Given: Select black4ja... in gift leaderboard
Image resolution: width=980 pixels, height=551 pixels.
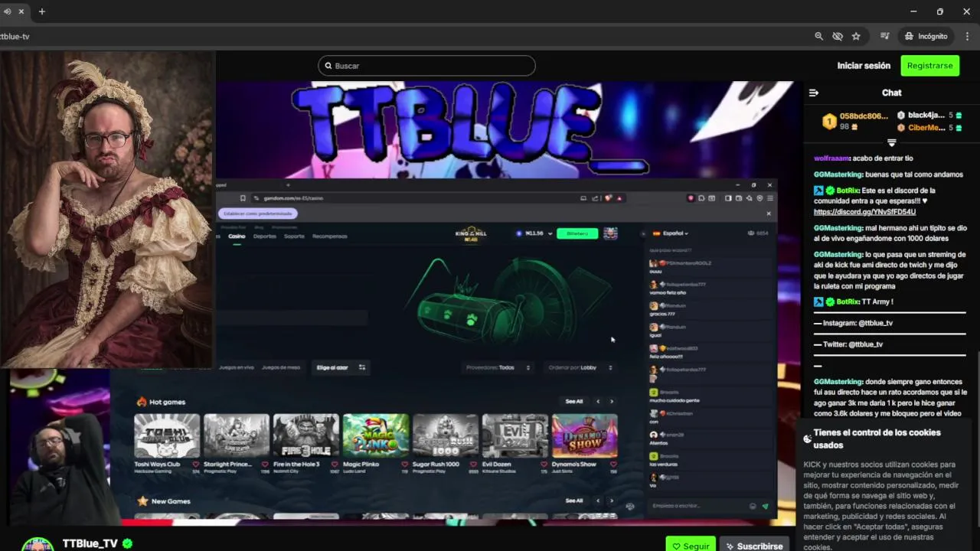Looking at the screenshot, I should (926, 116).
